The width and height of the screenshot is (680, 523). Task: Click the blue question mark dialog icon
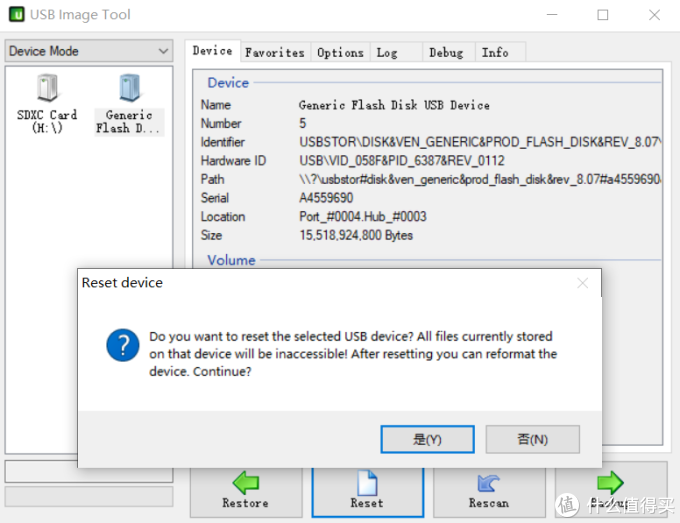(122, 346)
